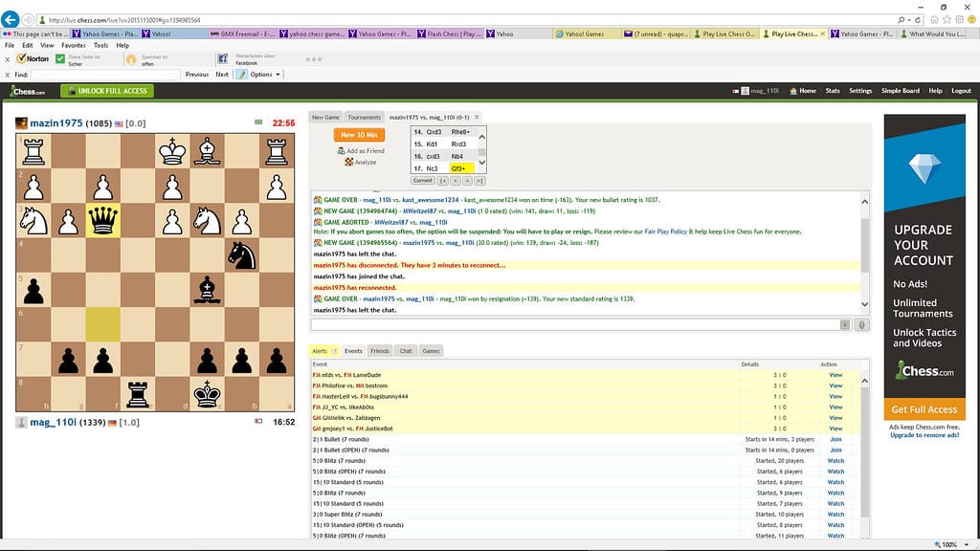
Task: Click the black rook on bottom rank
Action: (x=138, y=394)
